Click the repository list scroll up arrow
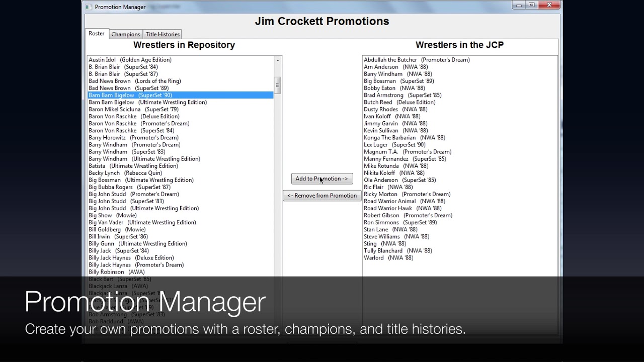 click(x=277, y=60)
